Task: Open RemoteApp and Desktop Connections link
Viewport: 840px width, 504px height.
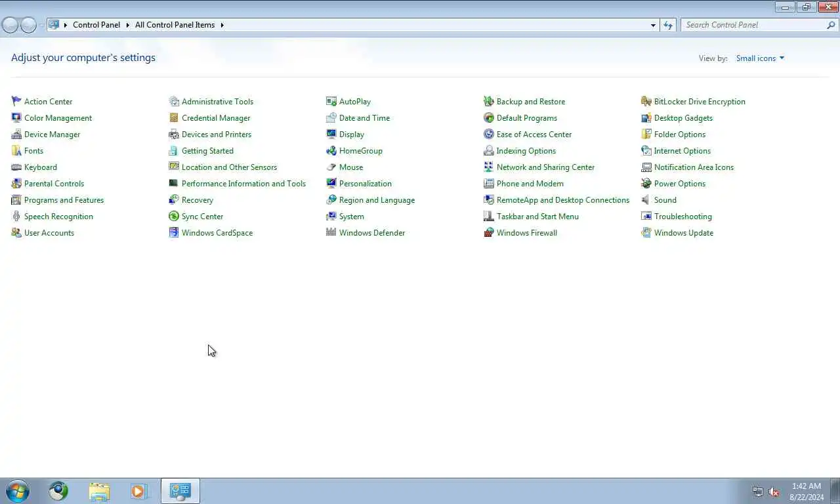Action: pyautogui.click(x=563, y=199)
